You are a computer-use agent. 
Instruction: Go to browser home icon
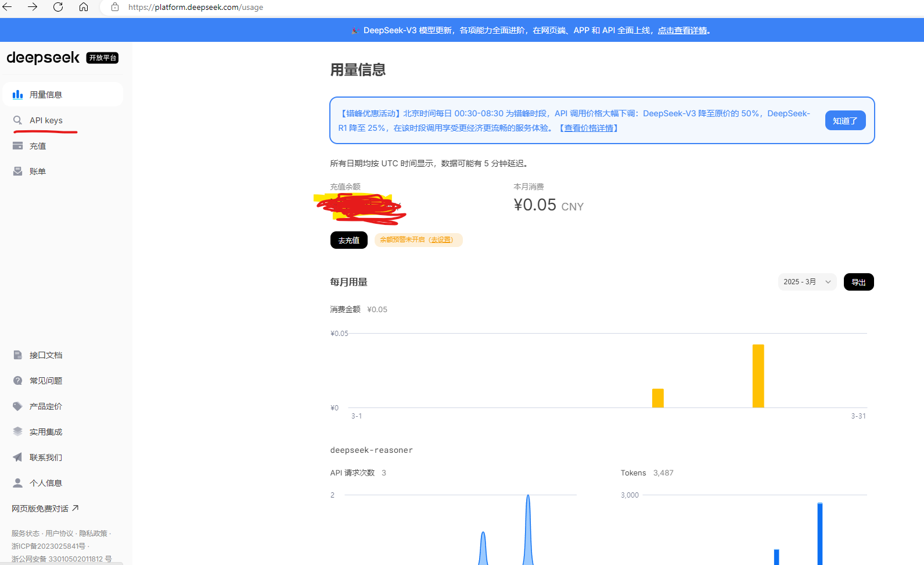click(84, 7)
